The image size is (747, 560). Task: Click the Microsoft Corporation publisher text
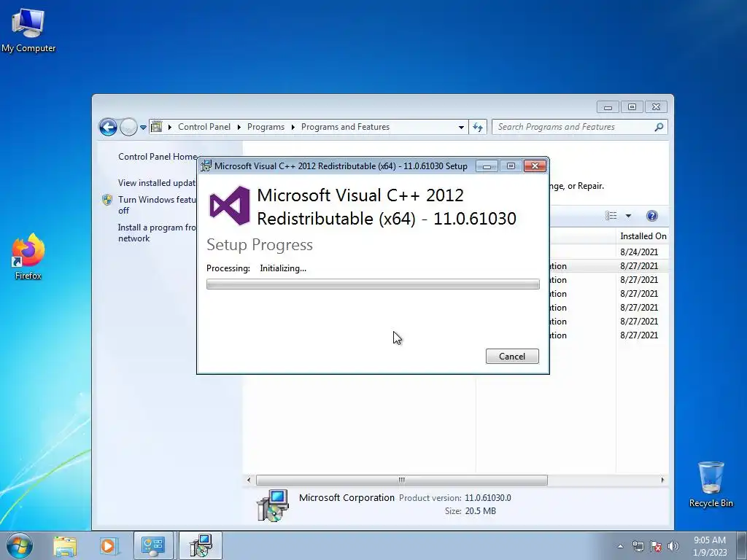tap(347, 497)
